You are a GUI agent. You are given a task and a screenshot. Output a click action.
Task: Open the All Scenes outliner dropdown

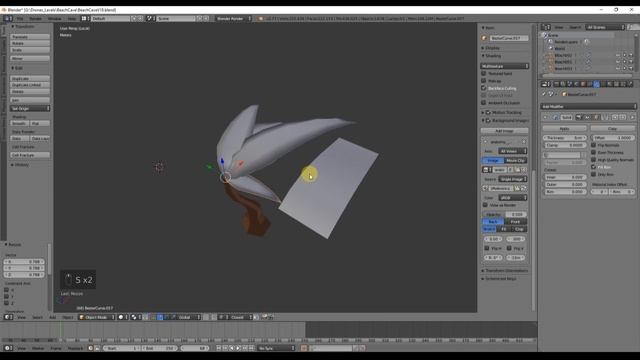pos(605,27)
